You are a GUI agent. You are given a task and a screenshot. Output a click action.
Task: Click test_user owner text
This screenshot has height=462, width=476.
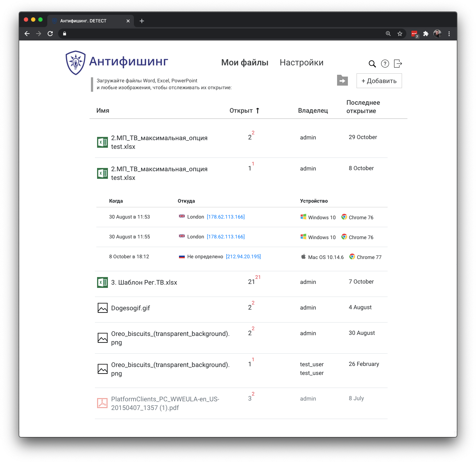click(x=312, y=368)
